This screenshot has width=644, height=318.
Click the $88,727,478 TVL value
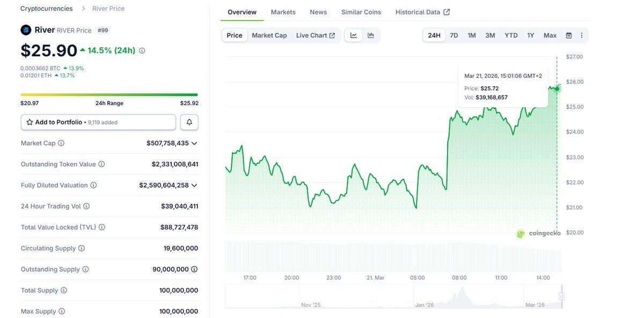[179, 227]
